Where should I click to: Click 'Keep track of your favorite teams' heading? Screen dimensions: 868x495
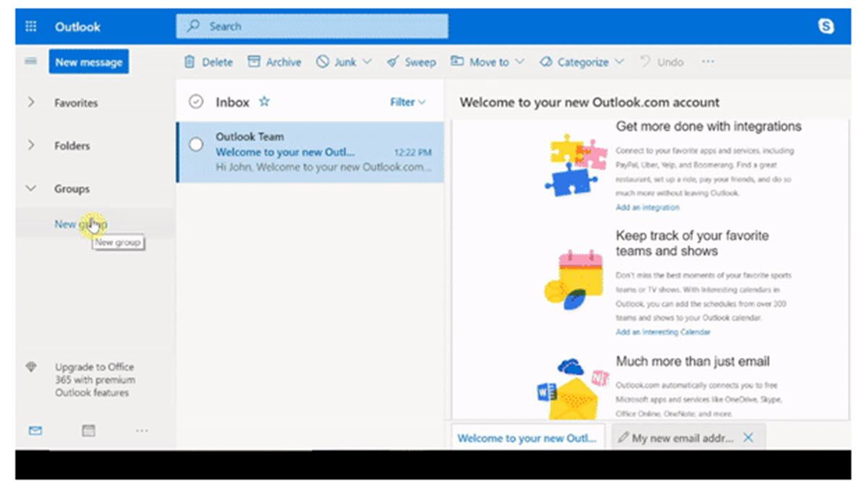coord(692,243)
